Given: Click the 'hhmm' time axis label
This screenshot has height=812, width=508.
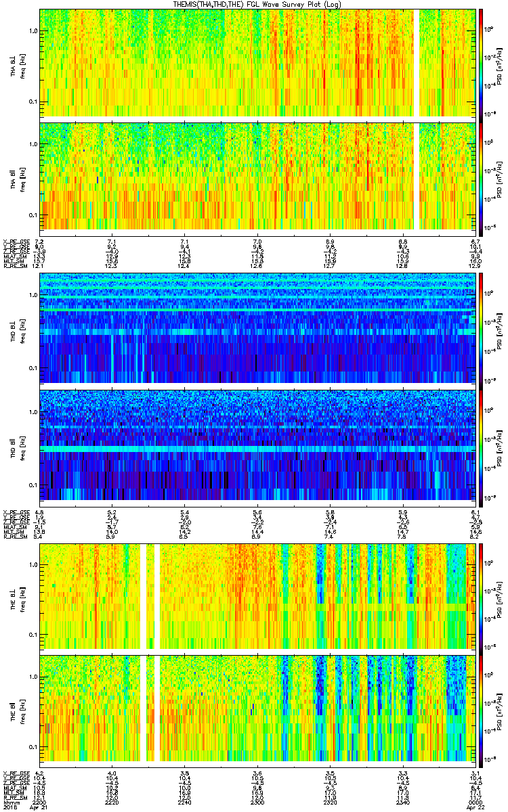Looking at the screenshot, I should (12, 802).
